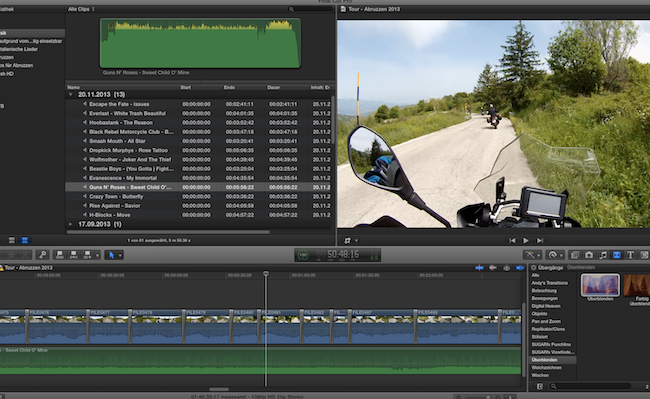
Task: Toggle the Transitions browser button
Action: [616, 255]
